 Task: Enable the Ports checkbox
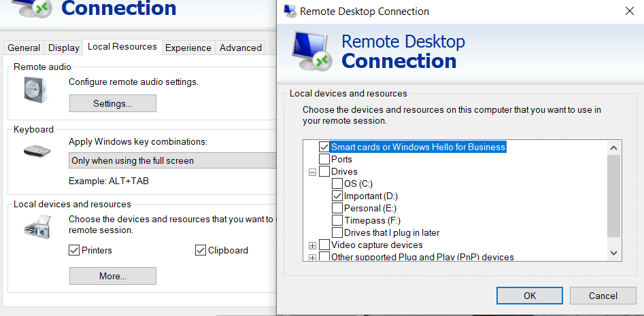coord(324,159)
